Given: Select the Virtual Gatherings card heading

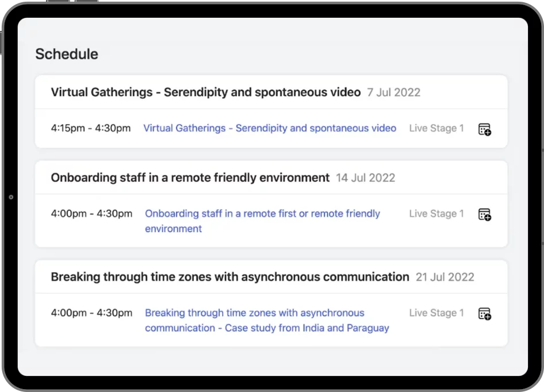Looking at the screenshot, I should pyautogui.click(x=205, y=92).
